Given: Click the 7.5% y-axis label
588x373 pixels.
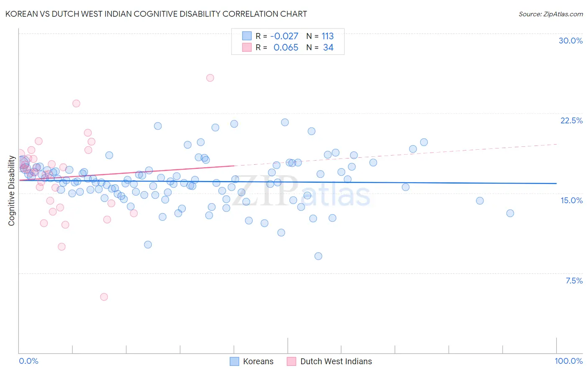Looking at the screenshot, I should 574,281.
